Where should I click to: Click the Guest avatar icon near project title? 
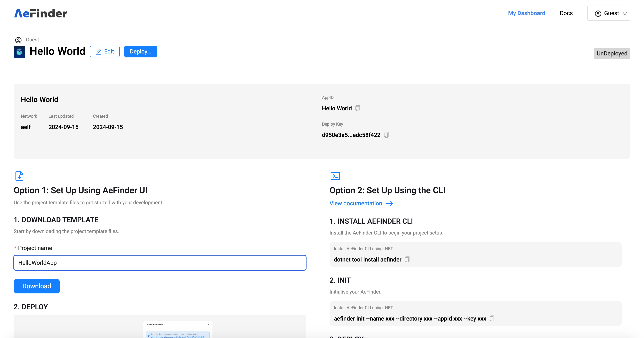click(x=18, y=40)
